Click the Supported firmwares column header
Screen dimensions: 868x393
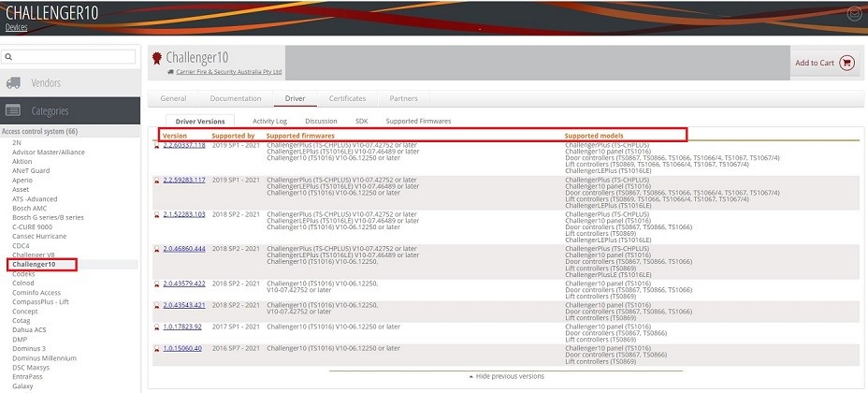[x=300, y=136]
